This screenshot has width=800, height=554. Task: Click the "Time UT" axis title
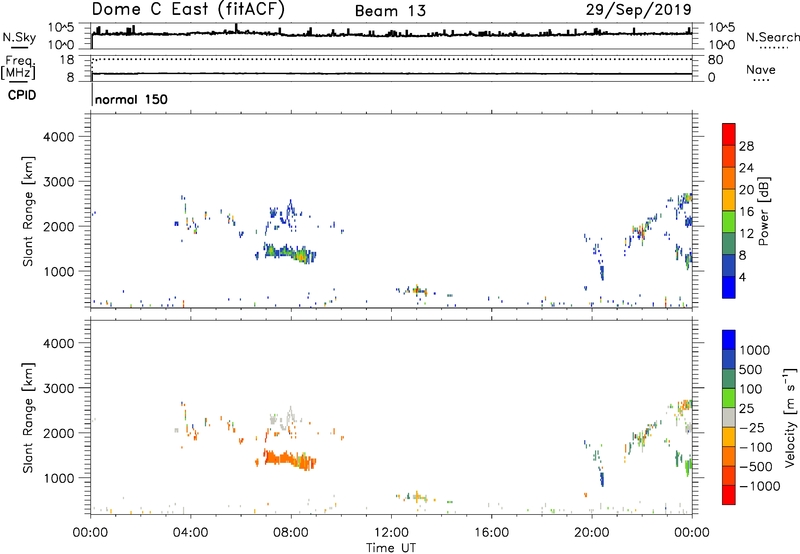(391, 548)
